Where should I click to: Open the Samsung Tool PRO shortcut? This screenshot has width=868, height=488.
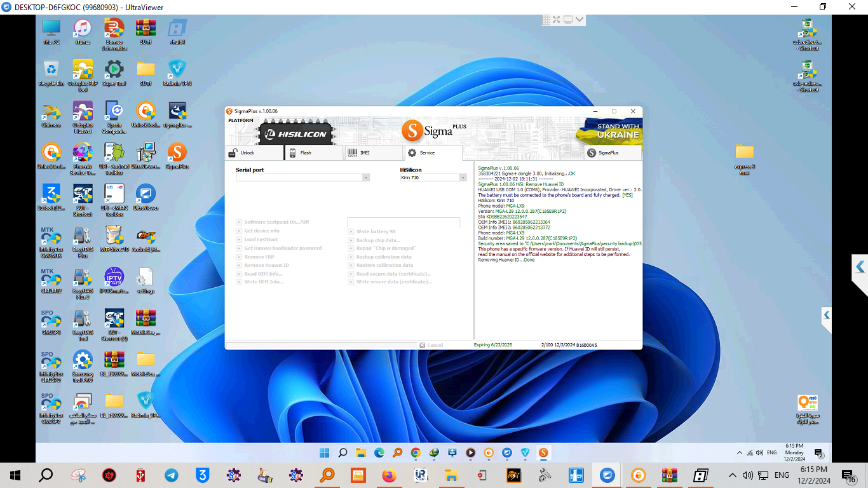click(x=83, y=366)
